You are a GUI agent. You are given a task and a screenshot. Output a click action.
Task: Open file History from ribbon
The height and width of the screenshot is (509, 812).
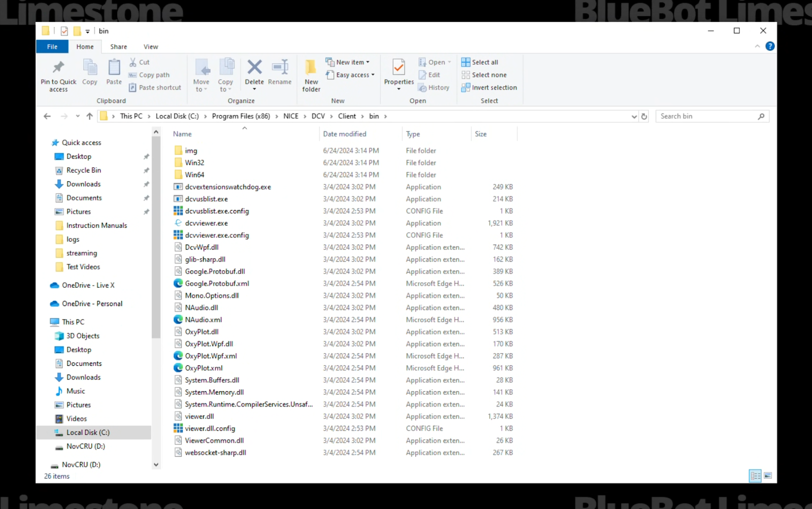coord(434,87)
